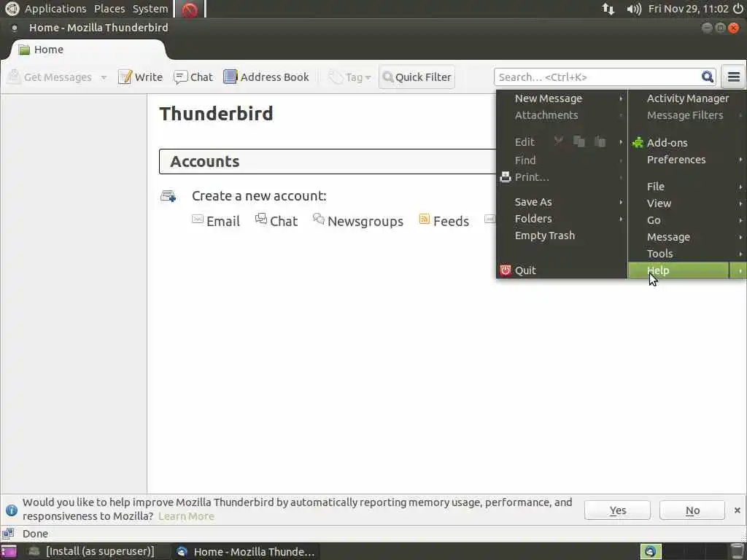Open the Address Book
The image size is (747, 560).
266,77
